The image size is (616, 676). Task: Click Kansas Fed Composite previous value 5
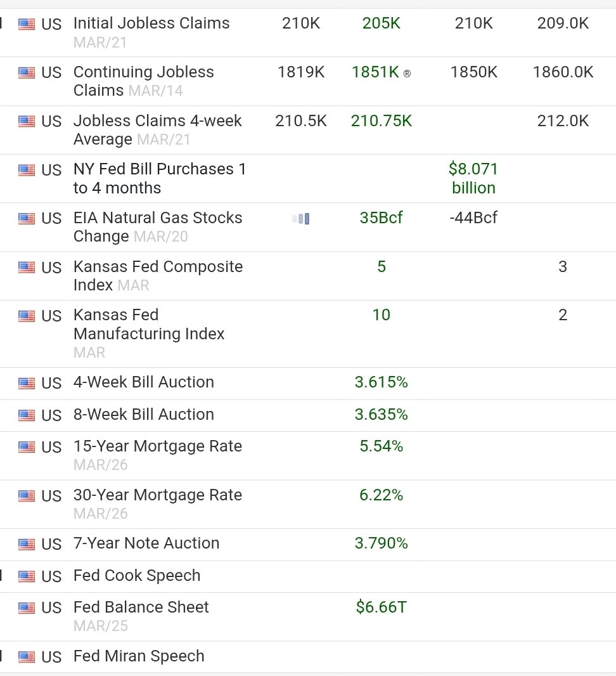tap(382, 266)
